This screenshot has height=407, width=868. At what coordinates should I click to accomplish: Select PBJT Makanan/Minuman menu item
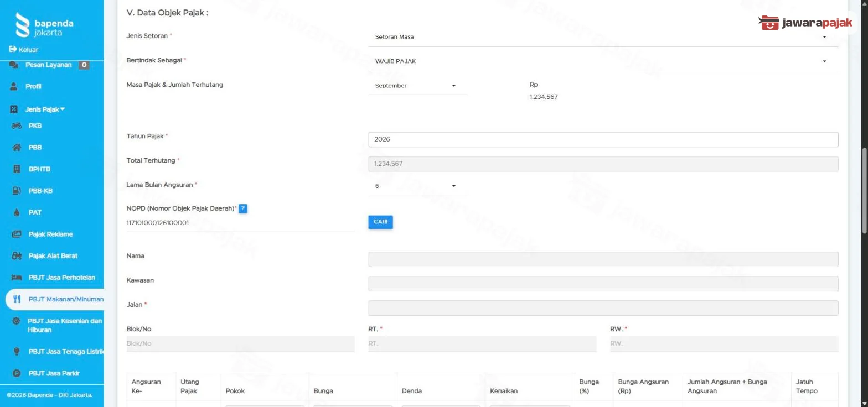[55, 299]
